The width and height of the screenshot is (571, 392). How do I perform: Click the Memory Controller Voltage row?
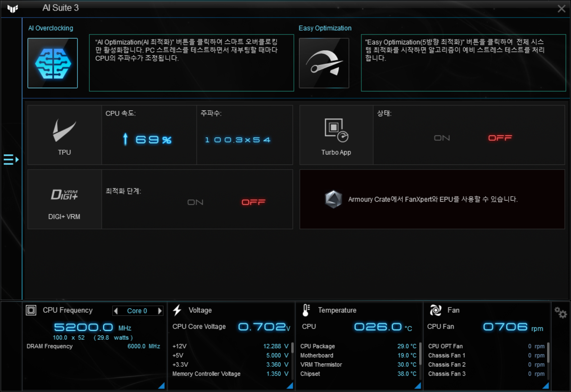[x=230, y=374]
